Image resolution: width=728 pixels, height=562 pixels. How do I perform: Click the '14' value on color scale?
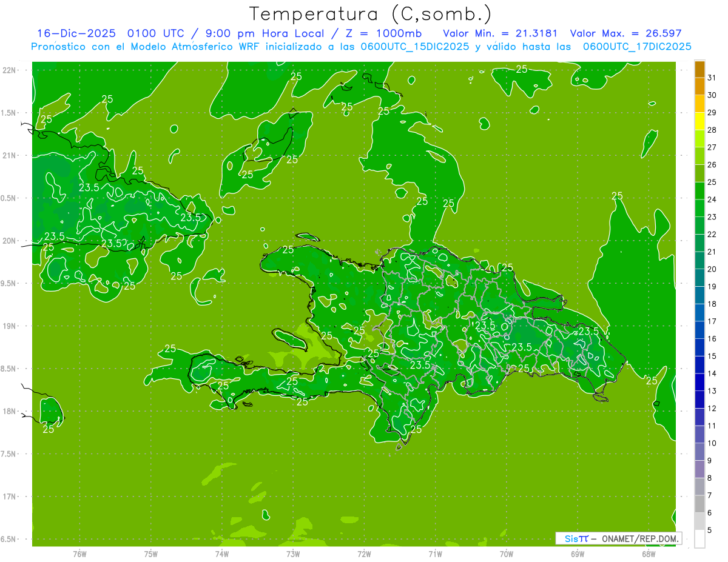[712, 373]
